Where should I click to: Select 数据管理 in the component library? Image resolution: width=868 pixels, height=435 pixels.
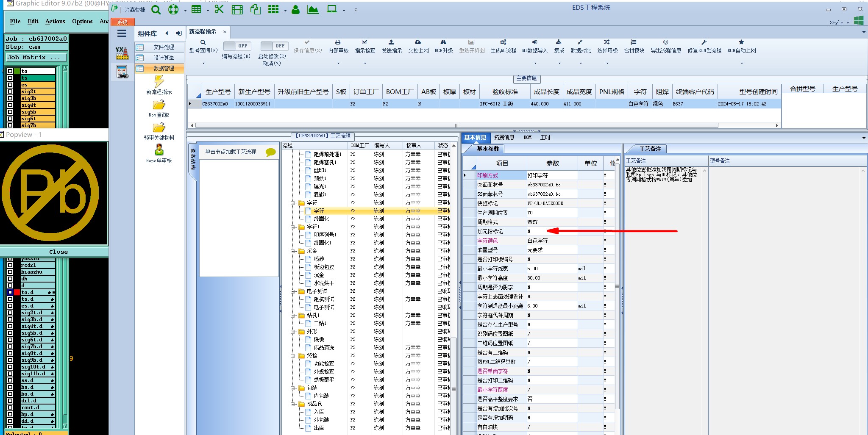pos(160,68)
